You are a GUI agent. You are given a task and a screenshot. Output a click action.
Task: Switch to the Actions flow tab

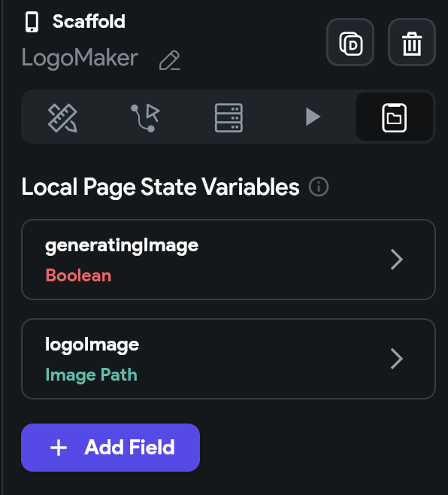pos(145,117)
